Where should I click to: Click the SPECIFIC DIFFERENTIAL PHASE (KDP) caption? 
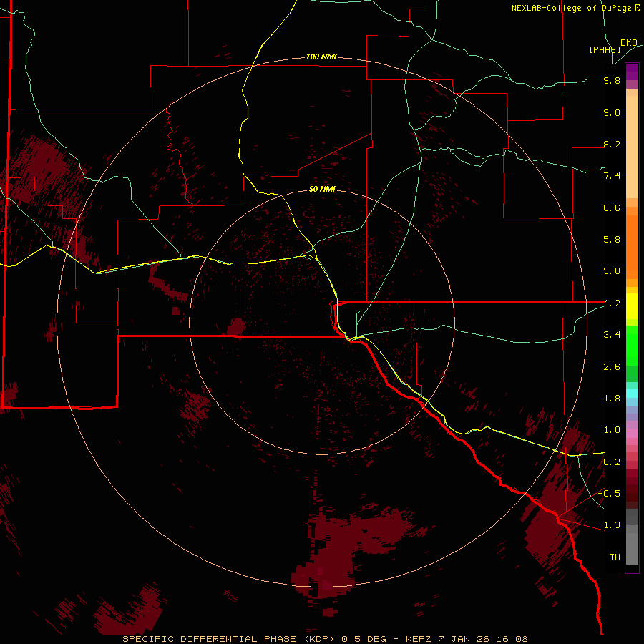click(x=229, y=639)
